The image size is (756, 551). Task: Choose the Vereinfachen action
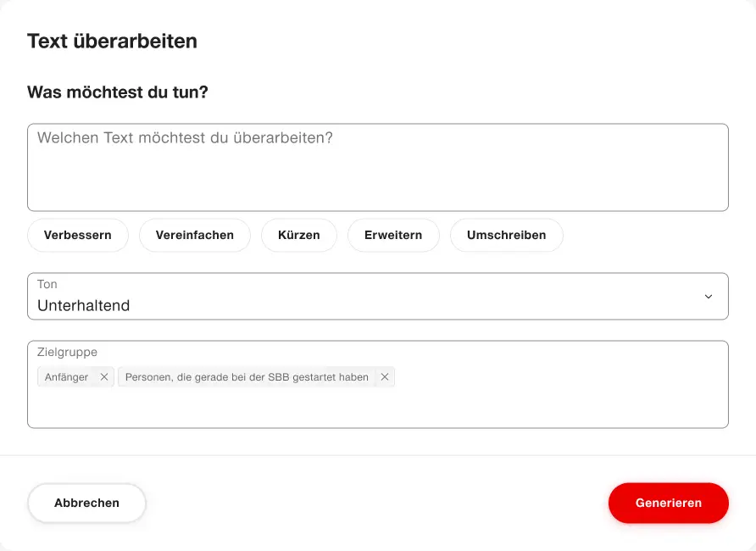tap(194, 235)
